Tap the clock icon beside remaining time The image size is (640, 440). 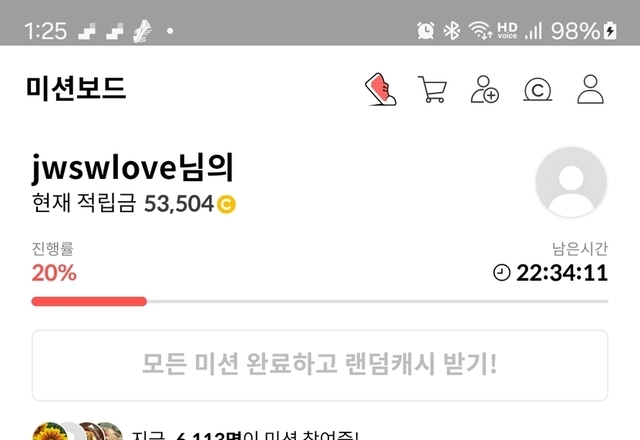point(502,273)
